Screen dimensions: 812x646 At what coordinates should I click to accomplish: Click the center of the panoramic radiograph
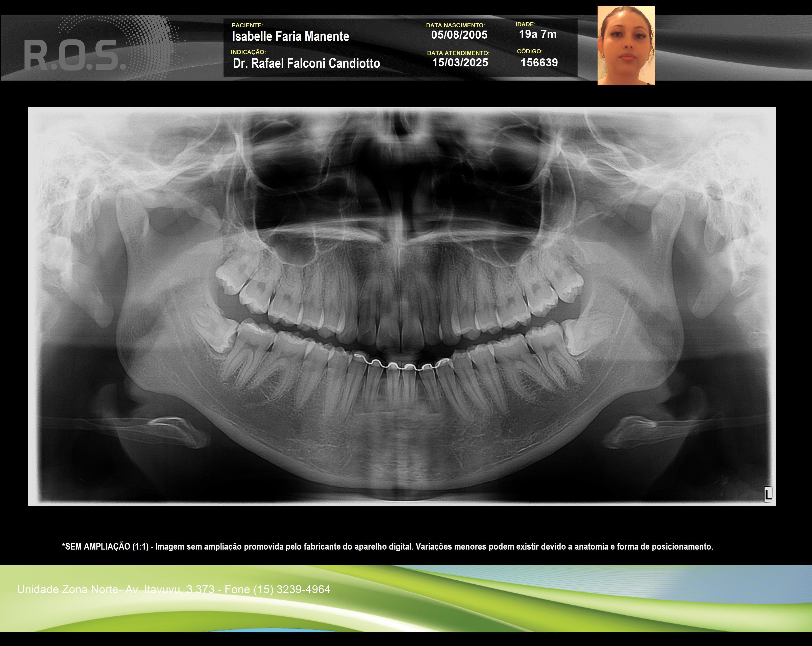(402, 306)
